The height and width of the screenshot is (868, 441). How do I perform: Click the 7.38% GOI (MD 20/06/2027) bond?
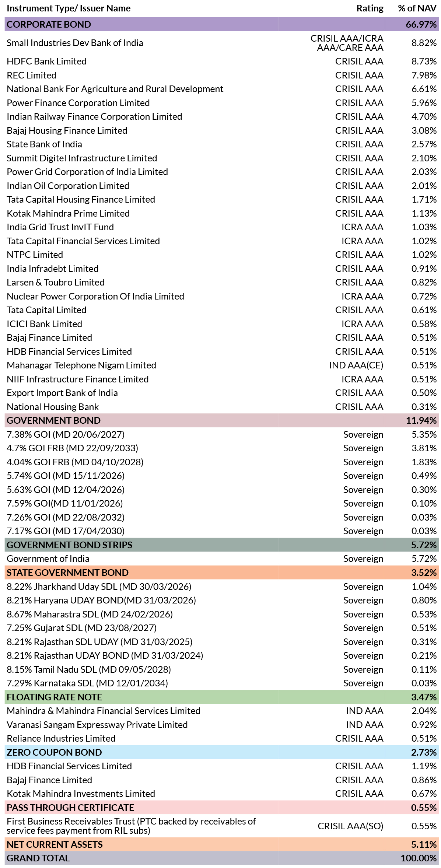(66, 434)
